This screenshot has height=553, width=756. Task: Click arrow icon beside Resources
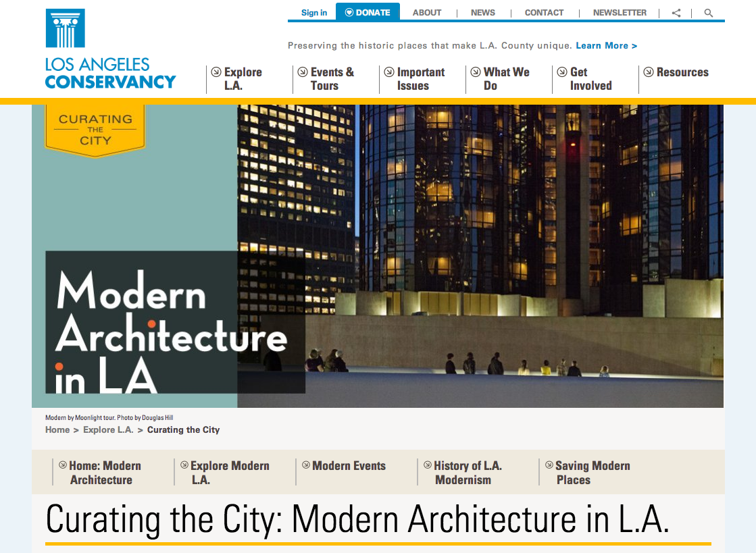(x=649, y=72)
